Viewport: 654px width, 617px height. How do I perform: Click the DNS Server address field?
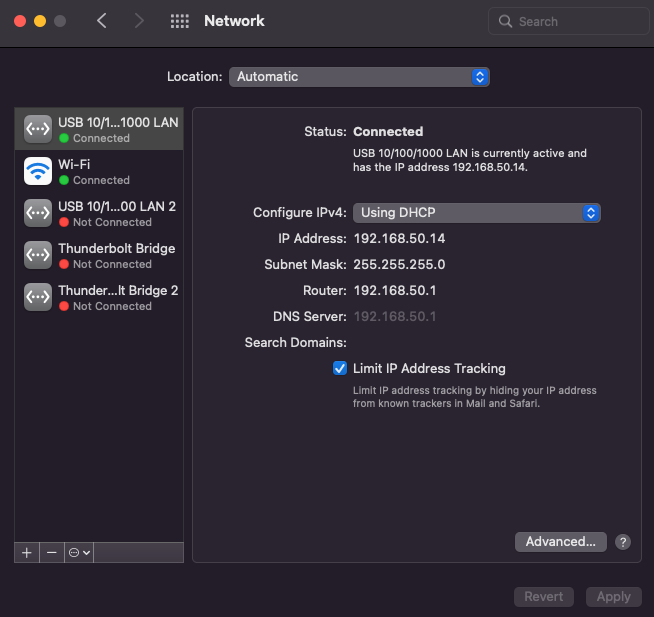(x=395, y=316)
